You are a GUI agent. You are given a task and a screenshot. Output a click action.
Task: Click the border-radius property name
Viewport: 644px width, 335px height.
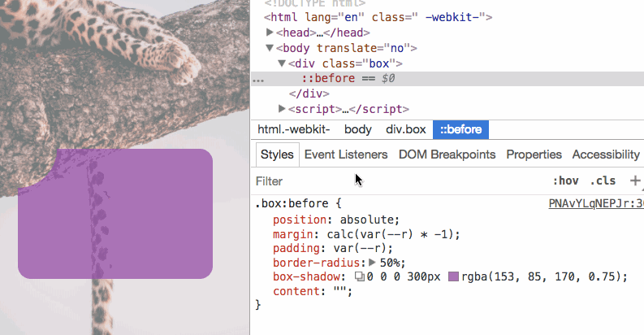pos(316,263)
